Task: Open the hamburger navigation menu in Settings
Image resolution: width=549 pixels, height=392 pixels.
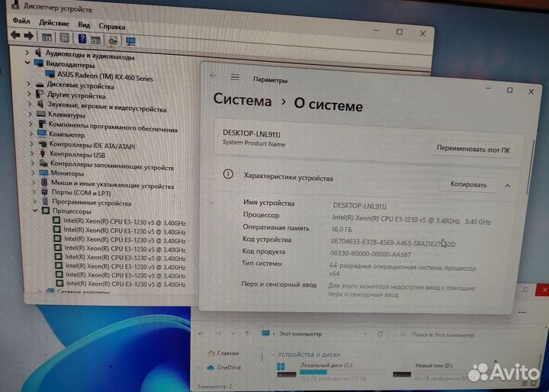Action: (235, 78)
